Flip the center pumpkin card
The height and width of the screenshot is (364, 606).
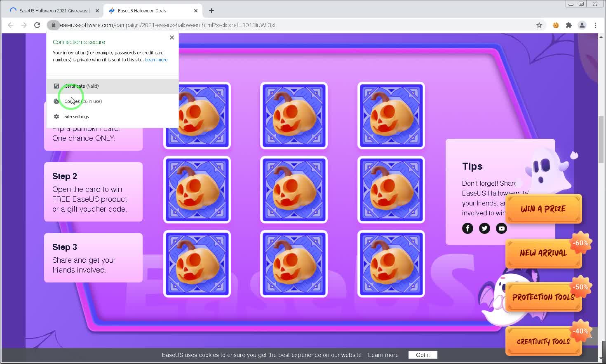click(294, 190)
